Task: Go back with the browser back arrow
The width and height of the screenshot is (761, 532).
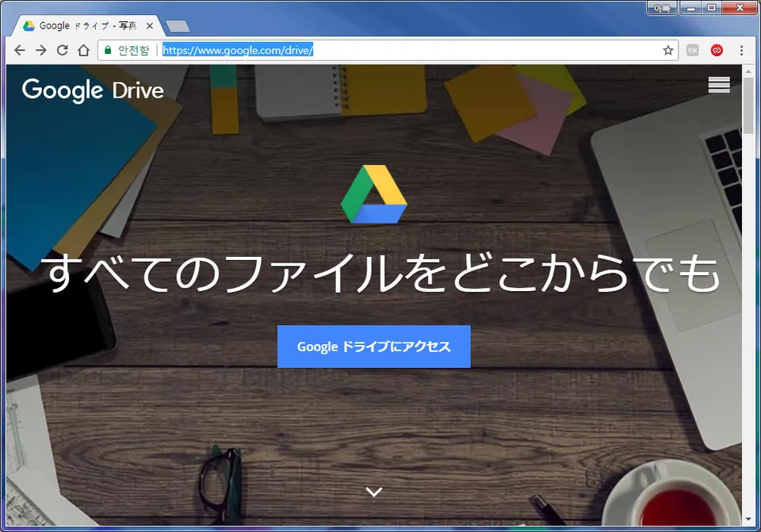Action: click(19, 50)
